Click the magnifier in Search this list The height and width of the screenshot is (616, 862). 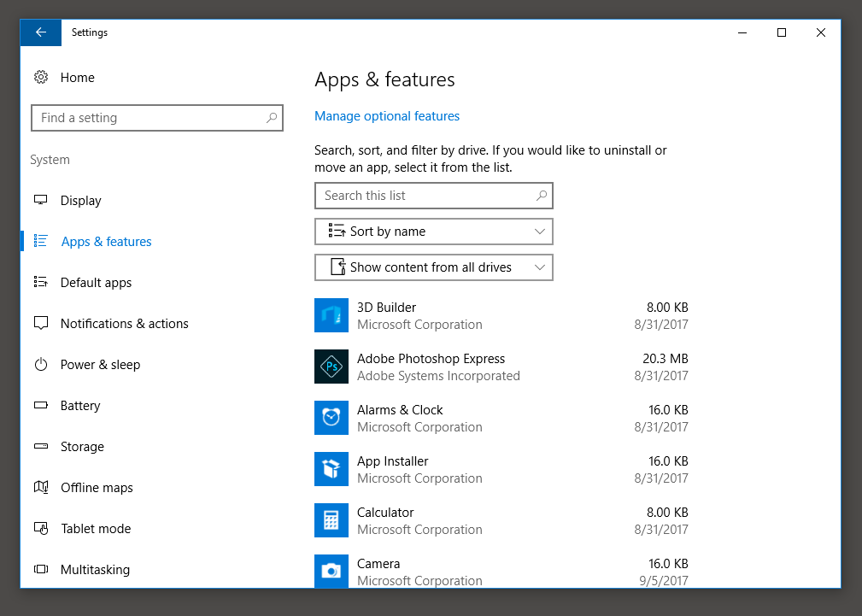pyautogui.click(x=542, y=196)
